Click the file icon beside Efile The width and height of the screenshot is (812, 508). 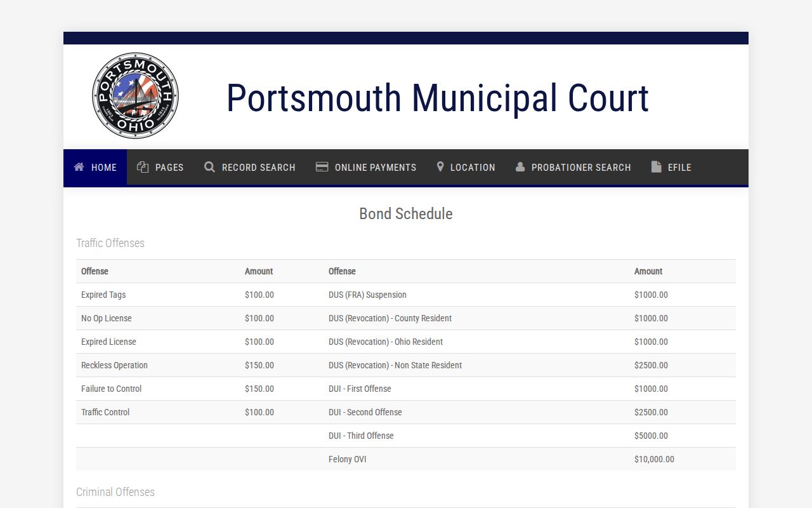[656, 167]
